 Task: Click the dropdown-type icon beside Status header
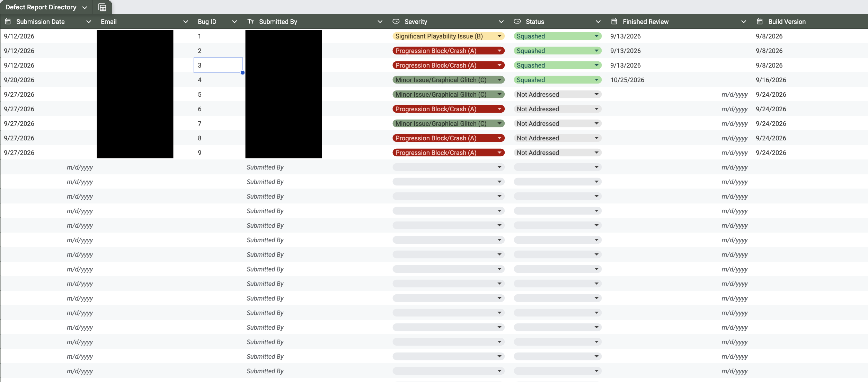517,21
